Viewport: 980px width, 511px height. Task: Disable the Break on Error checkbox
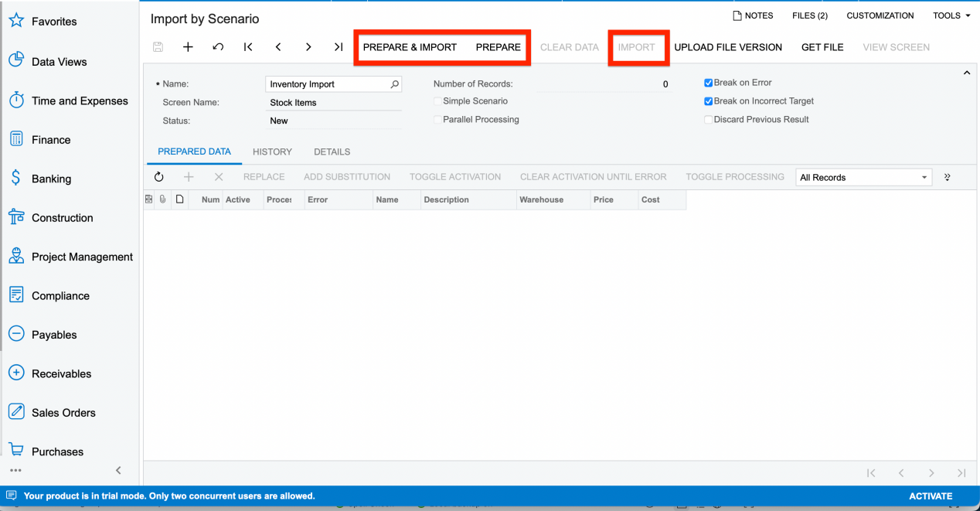708,83
